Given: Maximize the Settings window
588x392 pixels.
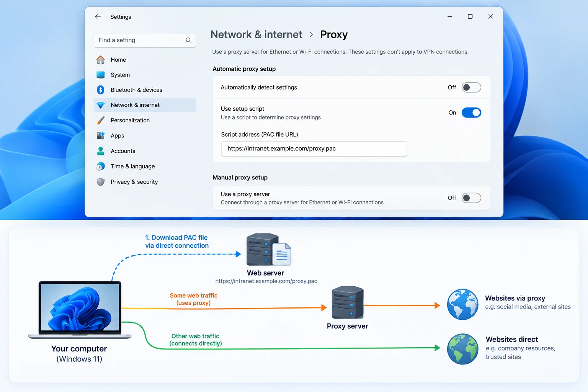Looking at the screenshot, I should 470,16.
